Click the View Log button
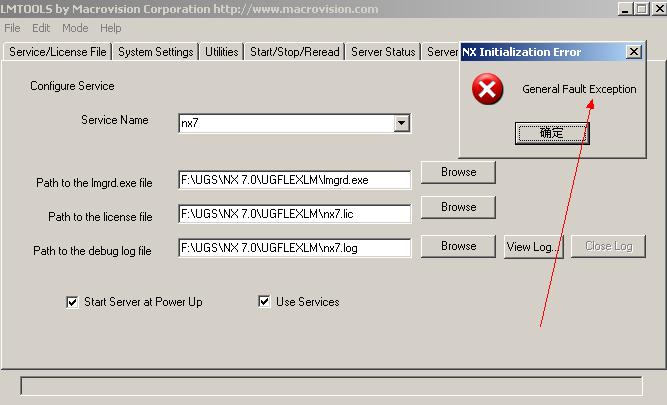Viewport: 667px width, 405px height. 533,246
